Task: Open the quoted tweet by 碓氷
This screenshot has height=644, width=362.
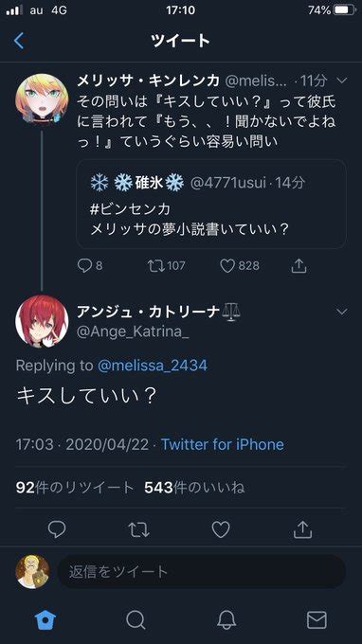Action: (211, 204)
